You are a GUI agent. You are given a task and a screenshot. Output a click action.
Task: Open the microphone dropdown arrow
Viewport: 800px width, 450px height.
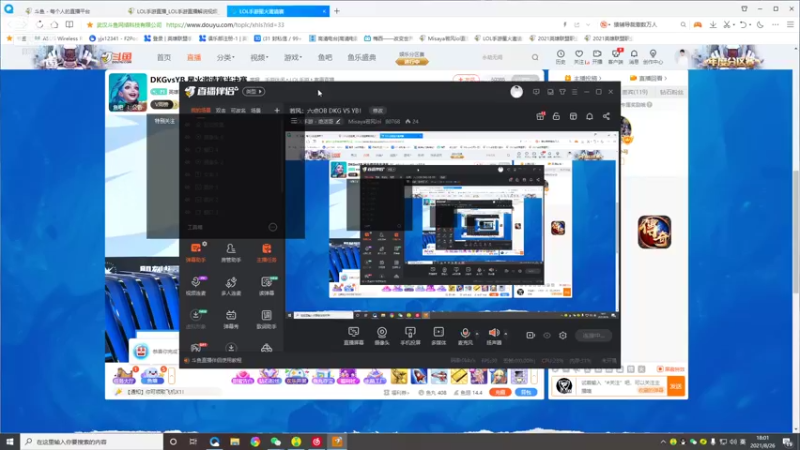(x=477, y=334)
